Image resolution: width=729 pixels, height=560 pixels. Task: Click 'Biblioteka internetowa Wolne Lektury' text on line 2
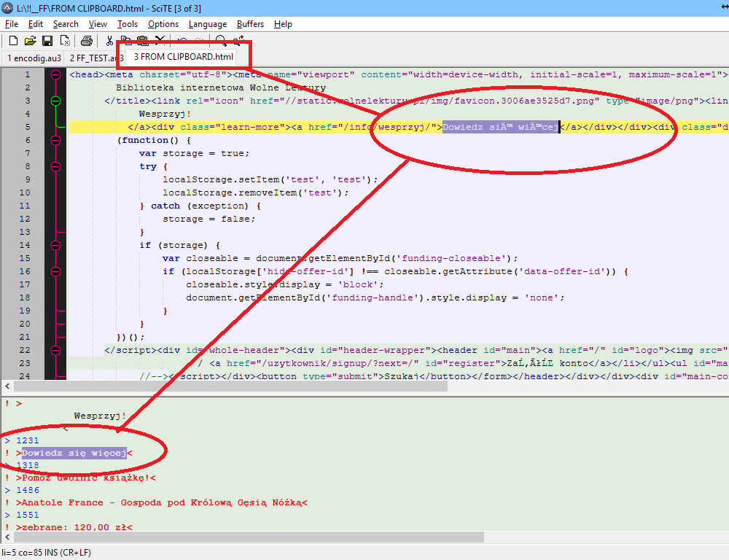(x=221, y=87)
